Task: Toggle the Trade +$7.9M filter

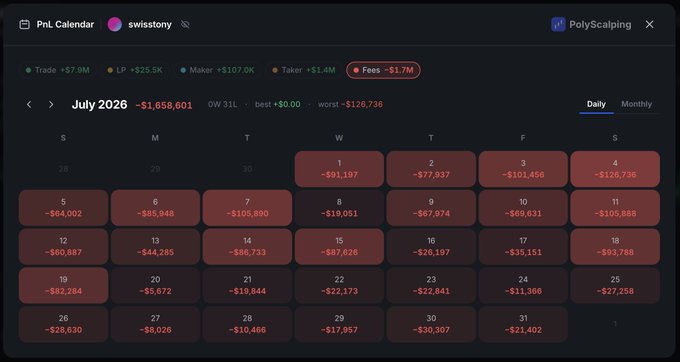Action: pyautogui.click(x=58, y=70)
